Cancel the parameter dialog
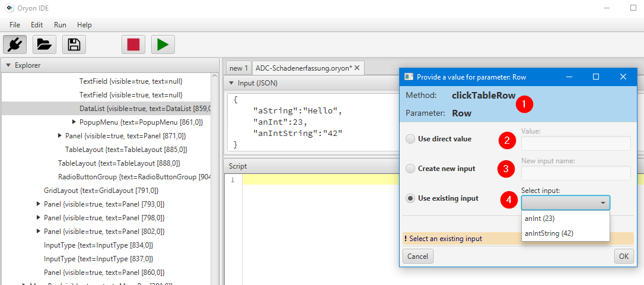The width and height of the screenshot is (644, 285). click(417, 256)
